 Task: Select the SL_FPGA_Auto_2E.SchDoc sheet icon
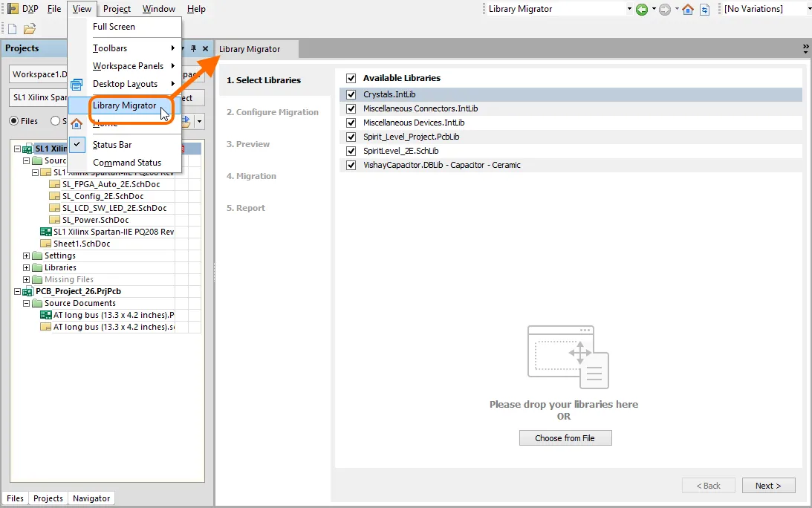point(54,184)
